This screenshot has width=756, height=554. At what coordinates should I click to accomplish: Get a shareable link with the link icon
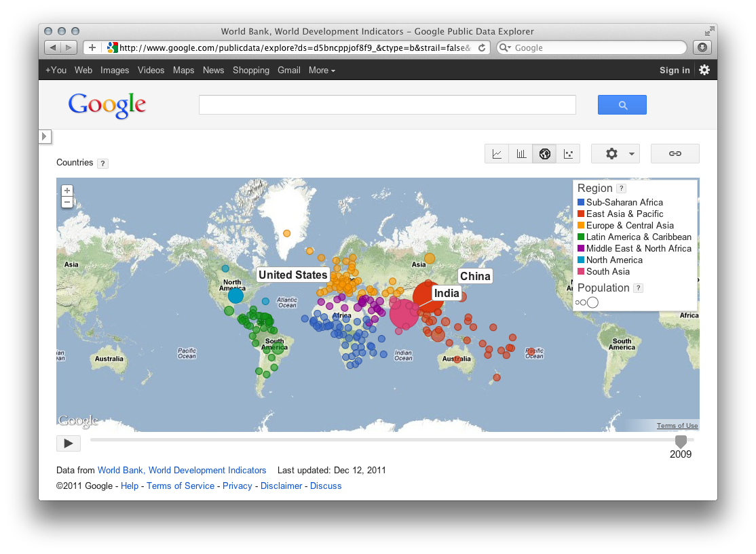[x=675, y=153]
